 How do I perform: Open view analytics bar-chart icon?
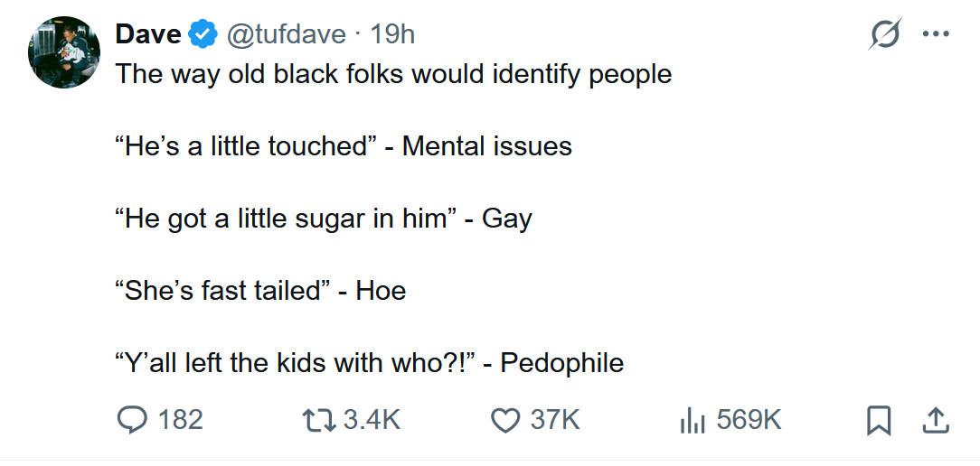point(692,419)
